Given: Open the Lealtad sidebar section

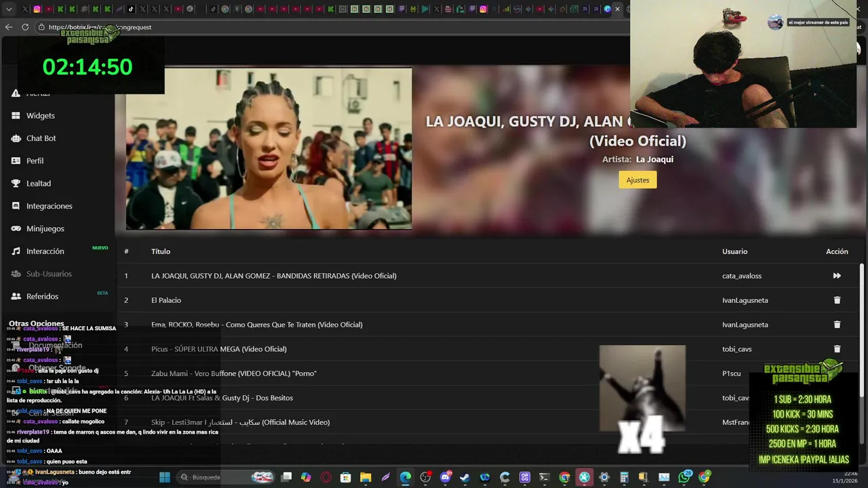Looking at the screenshot, I should point(39,184).
